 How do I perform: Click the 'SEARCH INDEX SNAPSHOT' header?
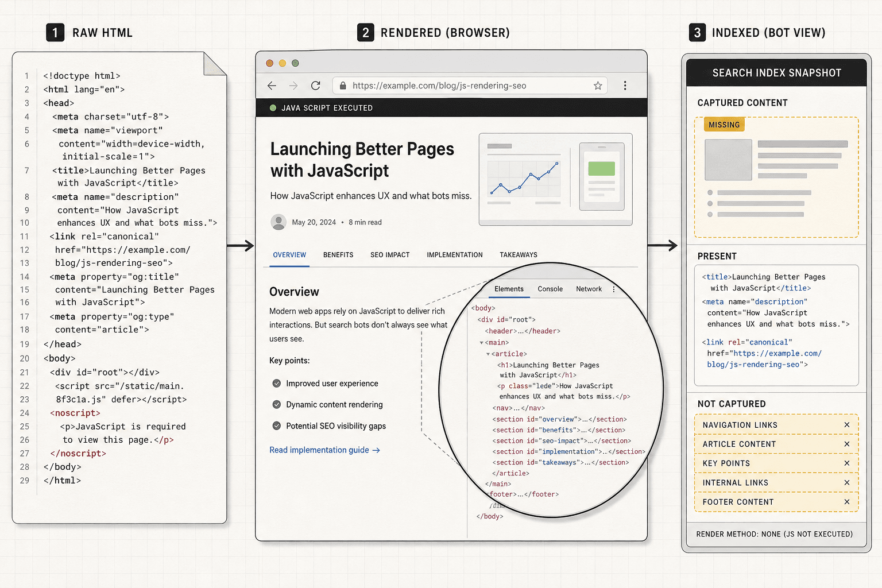click(776, 73)
